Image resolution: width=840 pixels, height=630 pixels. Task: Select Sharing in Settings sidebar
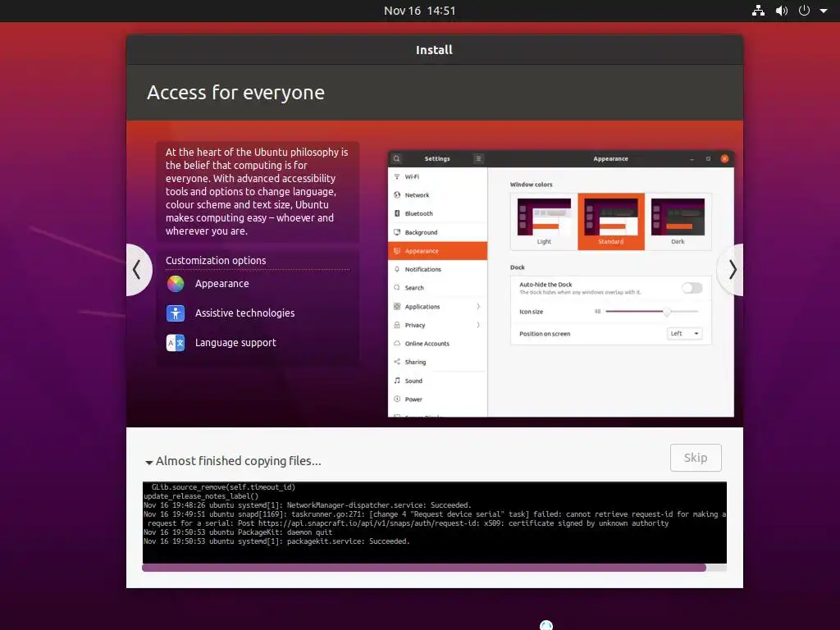(438, 362)
